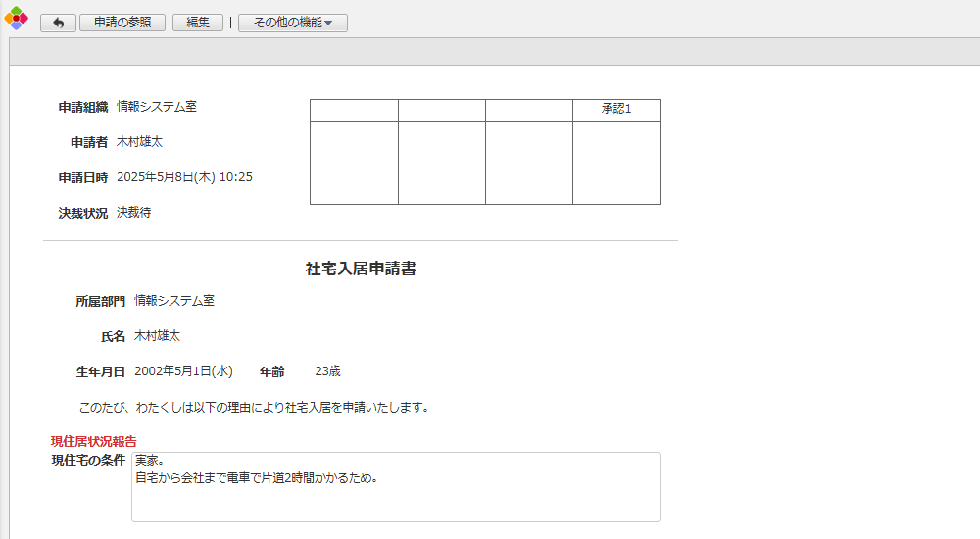The image size is (980, 539).
Task: Click the 承認1 approval column header
Action: point(616,110)
